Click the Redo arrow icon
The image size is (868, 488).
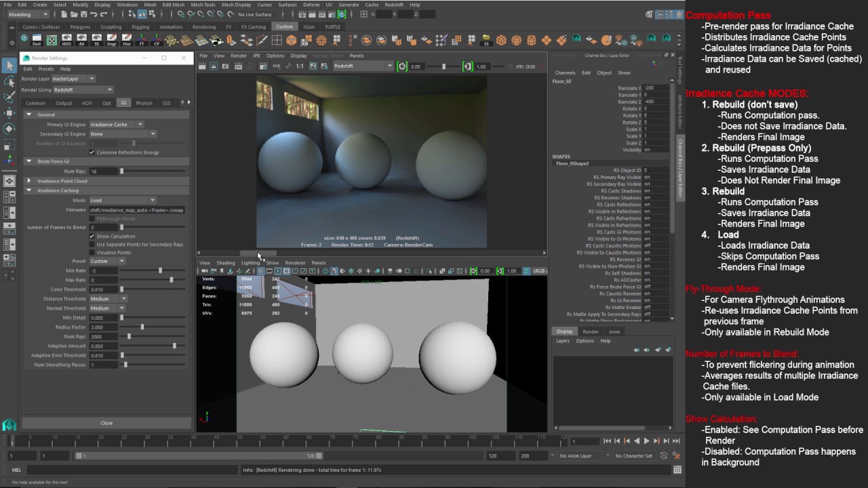click(x=104, y=14)
